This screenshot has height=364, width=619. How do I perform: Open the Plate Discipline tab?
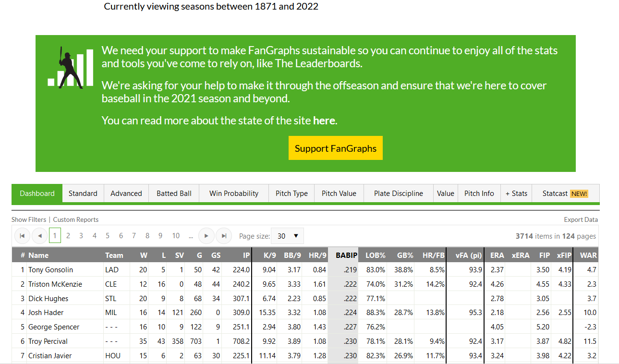(x=398, y=194)
